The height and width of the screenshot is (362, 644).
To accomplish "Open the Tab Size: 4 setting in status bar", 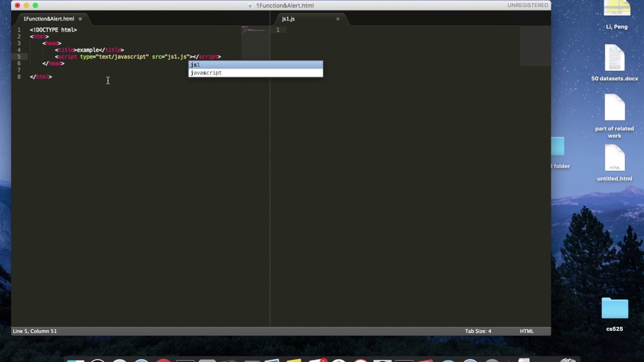I will [x=478, y=331].
